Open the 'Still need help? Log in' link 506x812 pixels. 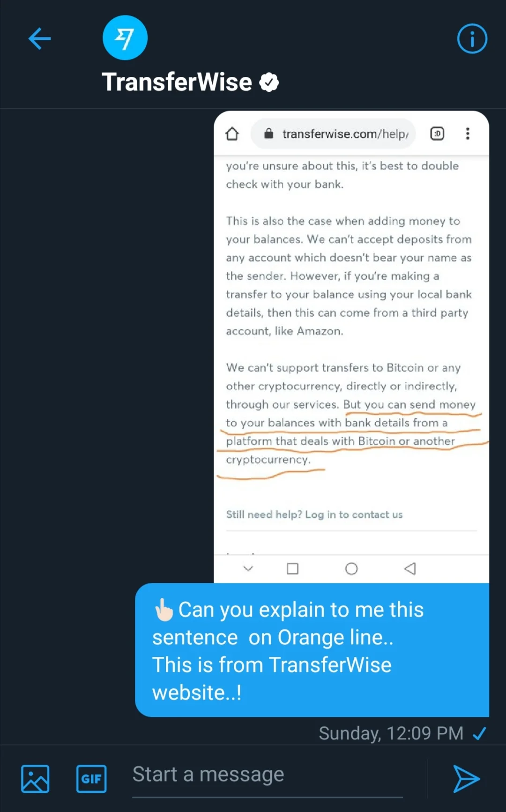tap(314, 514)
